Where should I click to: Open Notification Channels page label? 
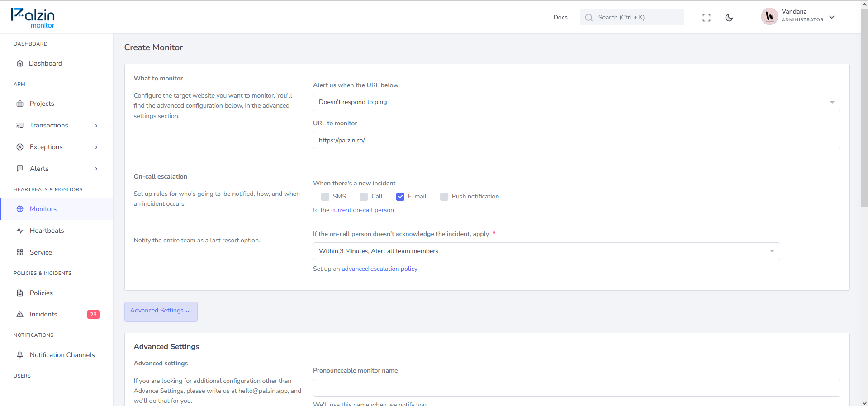[62, 355]
